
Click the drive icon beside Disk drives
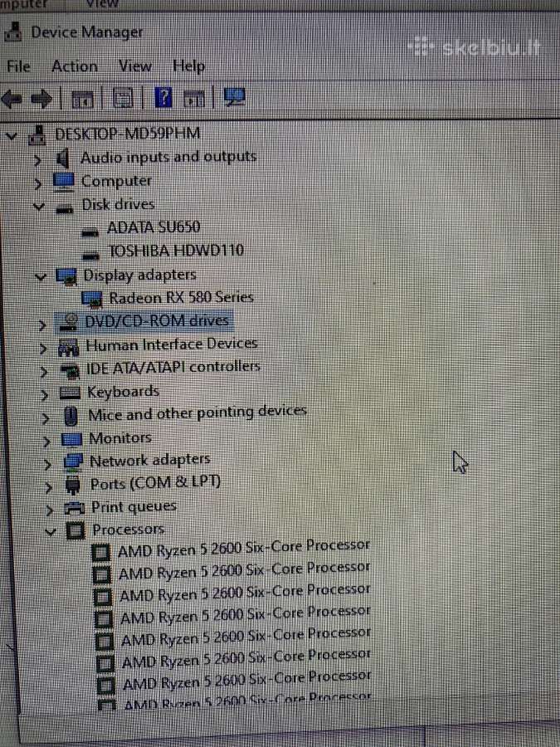coord(64,208)
